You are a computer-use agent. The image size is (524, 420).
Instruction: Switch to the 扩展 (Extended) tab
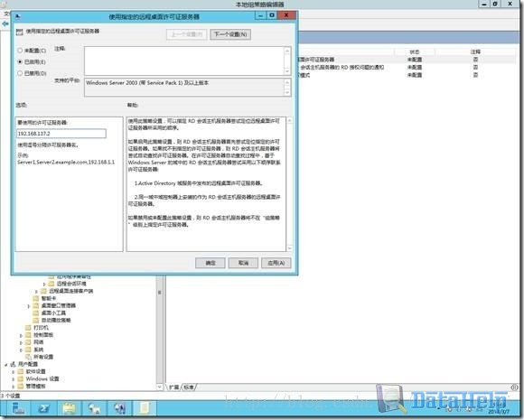tap(174, 387)
